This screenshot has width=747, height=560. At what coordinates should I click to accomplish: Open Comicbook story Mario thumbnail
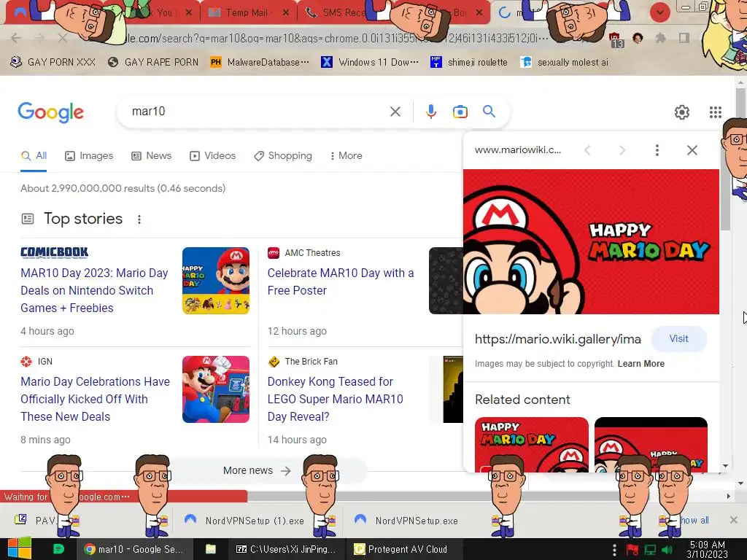click(216, 281)
